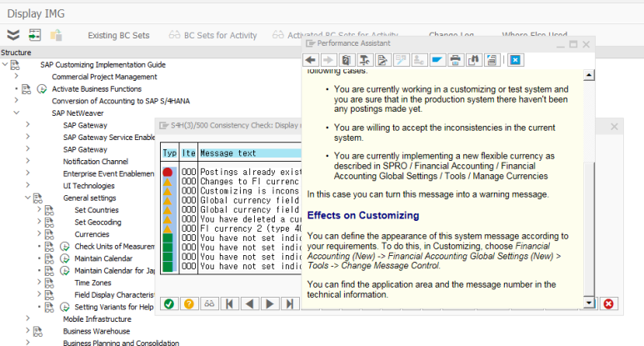Expand the Currencies node
Viewport: 644px width, 346px height.
(39, 233)
